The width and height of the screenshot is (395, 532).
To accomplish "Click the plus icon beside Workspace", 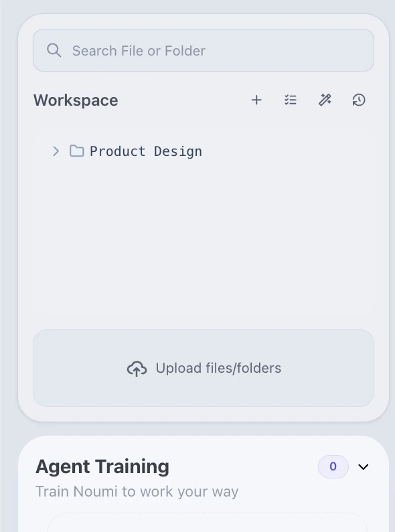I will (x=256, y=100).
